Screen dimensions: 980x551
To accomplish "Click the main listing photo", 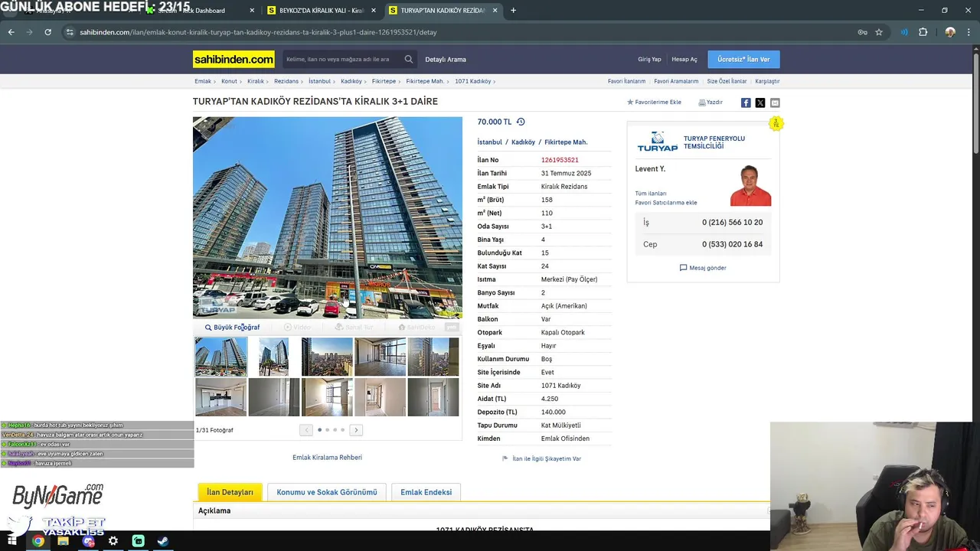I will [x=328, y=217].
